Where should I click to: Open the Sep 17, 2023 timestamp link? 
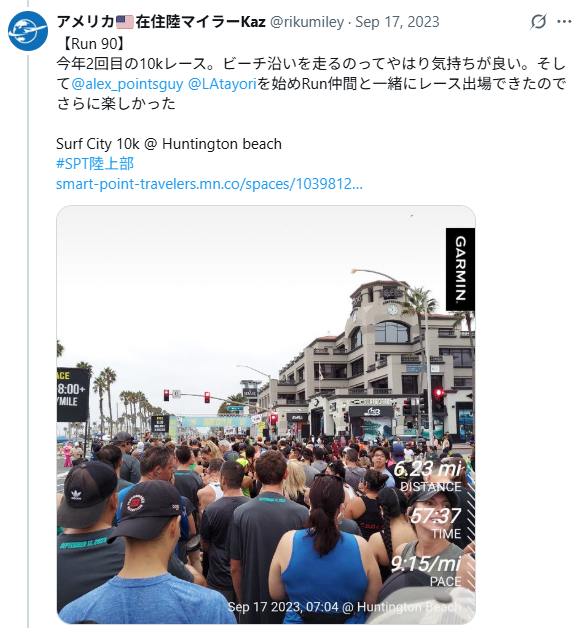pyautogui.click(x=397, y=22)
